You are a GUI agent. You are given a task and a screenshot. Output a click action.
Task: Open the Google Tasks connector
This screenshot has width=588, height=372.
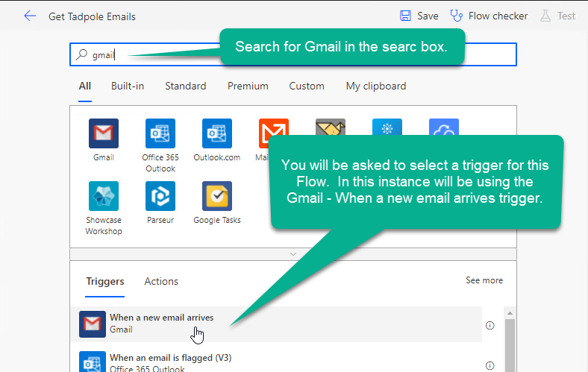[x=216, y=196]
